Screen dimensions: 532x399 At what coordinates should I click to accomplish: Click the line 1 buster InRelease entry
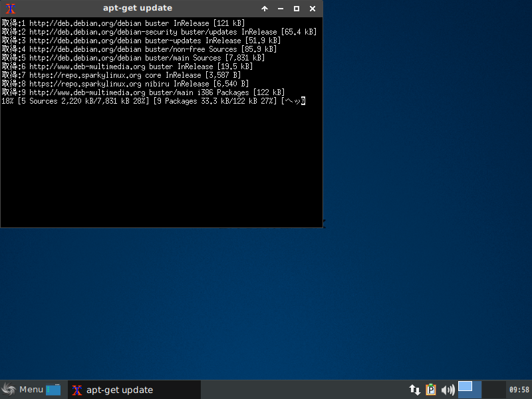(123, 23)
